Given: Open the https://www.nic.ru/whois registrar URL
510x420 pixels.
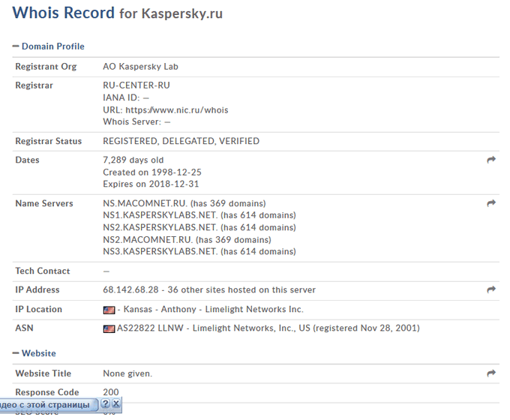Looking at the screenshot, I should pyautogui.click(x=177, y=110).
